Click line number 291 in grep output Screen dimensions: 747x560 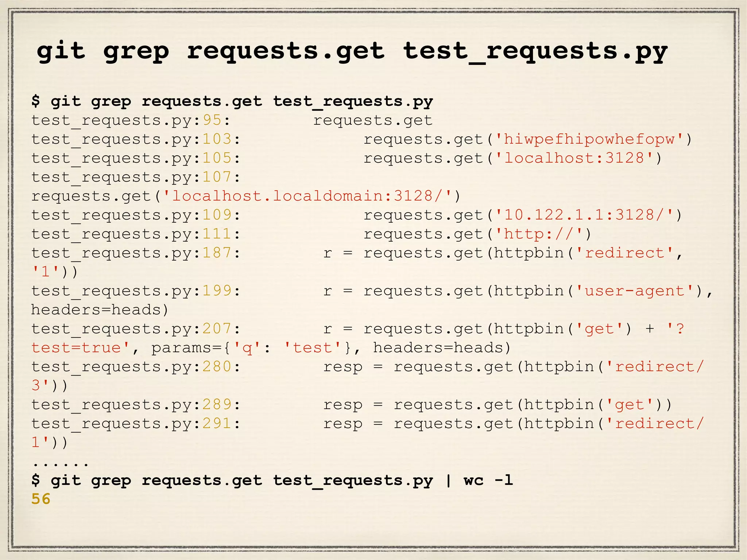tap(217, 424)
